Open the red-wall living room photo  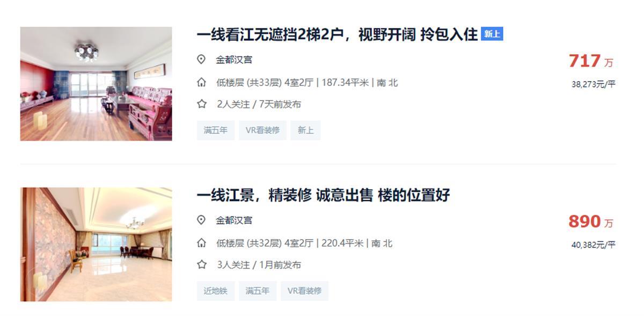click(96, 84)
